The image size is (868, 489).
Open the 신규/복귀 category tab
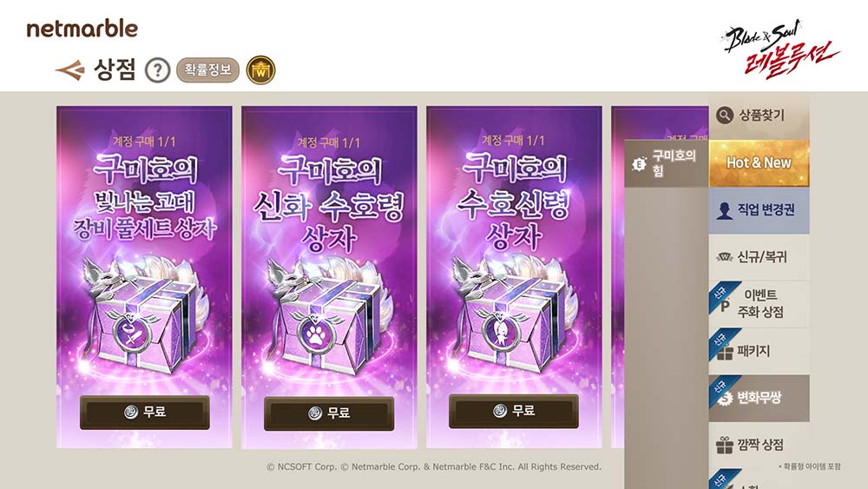[x=759, y=257]
